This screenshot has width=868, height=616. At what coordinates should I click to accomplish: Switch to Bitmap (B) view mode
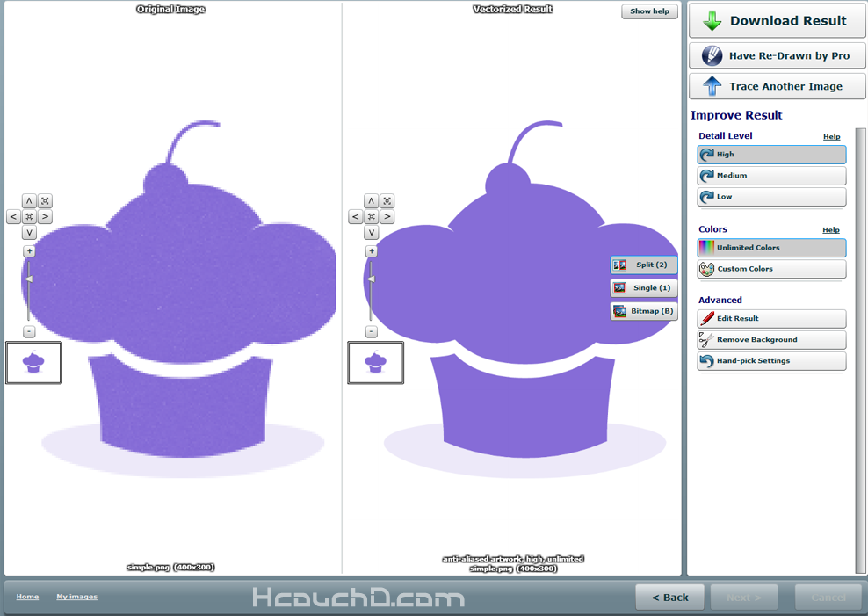point(643,311)
